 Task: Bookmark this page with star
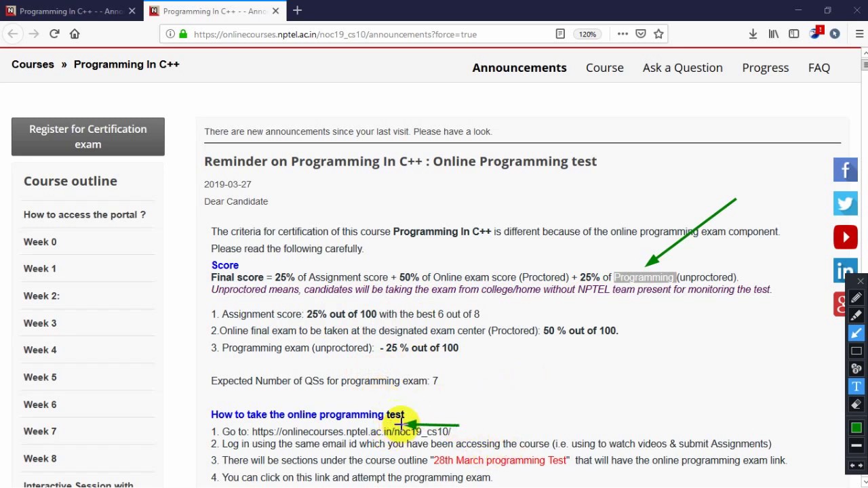[658, 34]
